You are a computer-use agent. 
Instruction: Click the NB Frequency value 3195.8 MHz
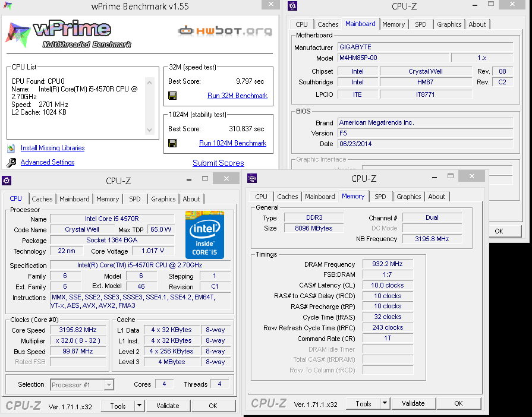tap(432, 239)
